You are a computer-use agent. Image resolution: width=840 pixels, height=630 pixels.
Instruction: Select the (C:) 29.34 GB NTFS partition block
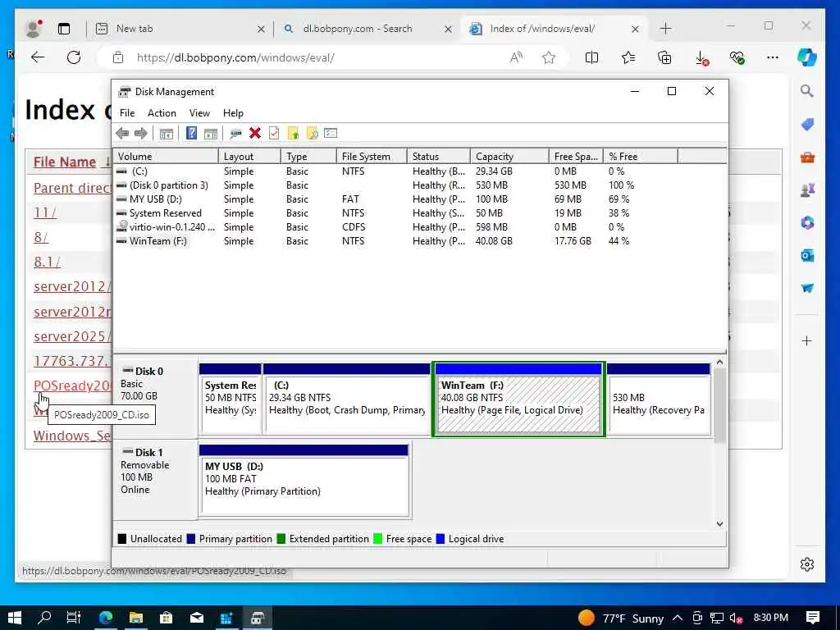pyautogui.click(x=347, y=399)
